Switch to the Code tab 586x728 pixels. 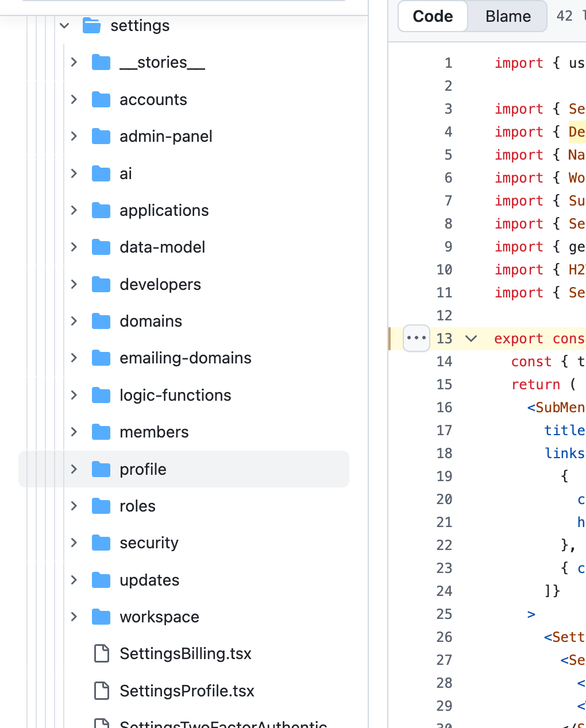pyautogui.click(x=433, y=16)
